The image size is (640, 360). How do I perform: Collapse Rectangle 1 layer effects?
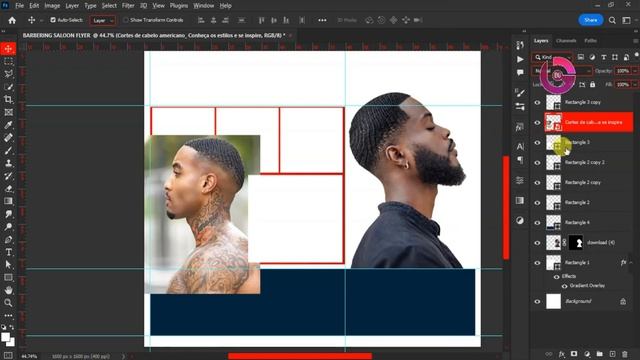(631, 262)
